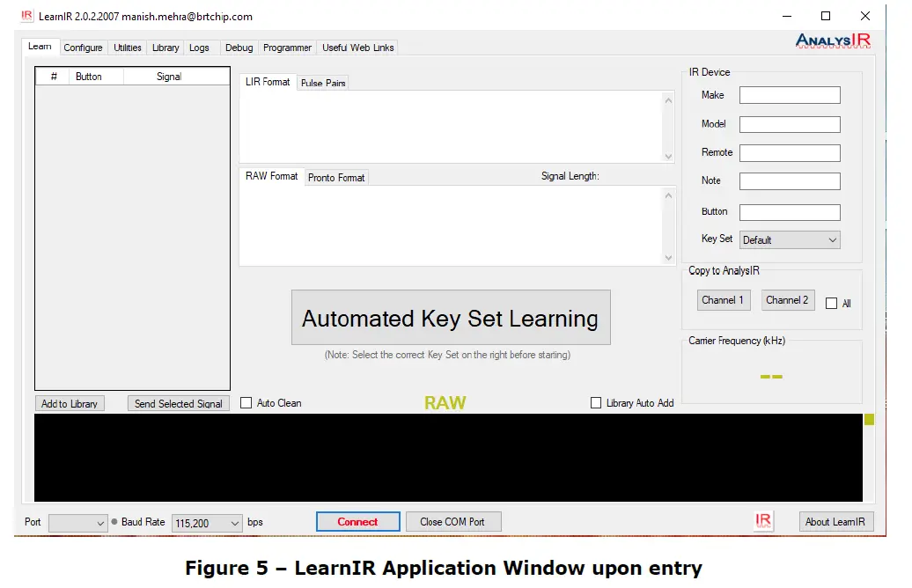Click the Connect button
912x588 pixels.
point(357,521)
